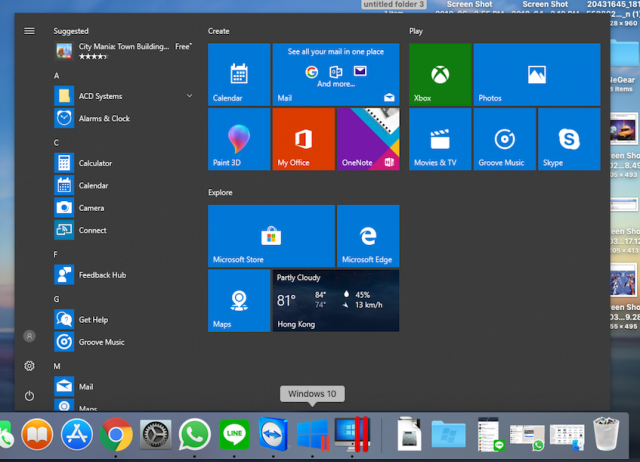The width and height of the screenshot is (640, 462).
Task: Click the Play group header
Action: 416,31
